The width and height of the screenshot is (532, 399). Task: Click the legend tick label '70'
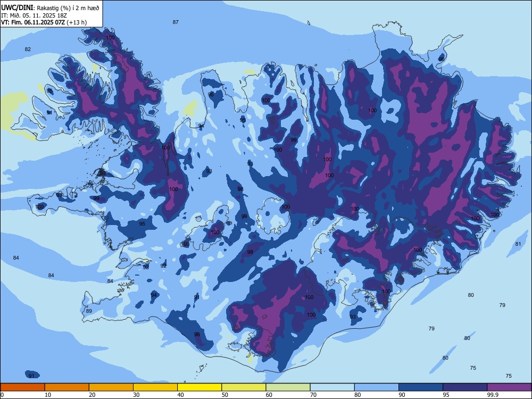coord(313,395)
